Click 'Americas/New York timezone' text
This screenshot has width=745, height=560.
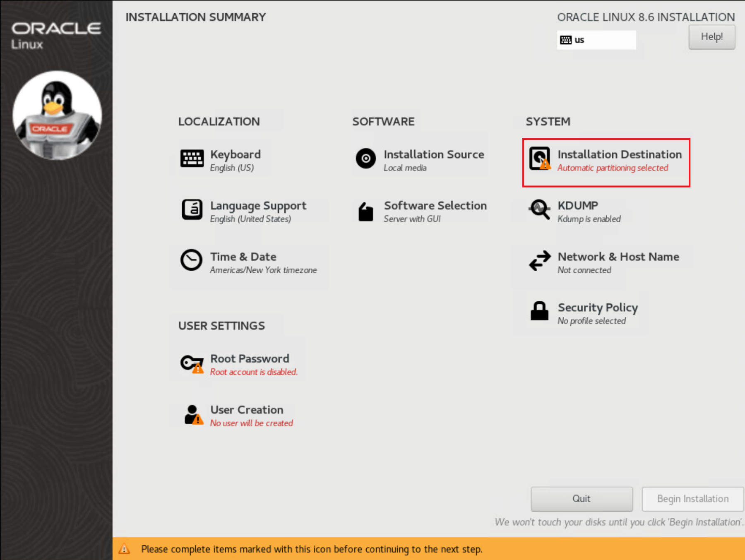[263, 270]
